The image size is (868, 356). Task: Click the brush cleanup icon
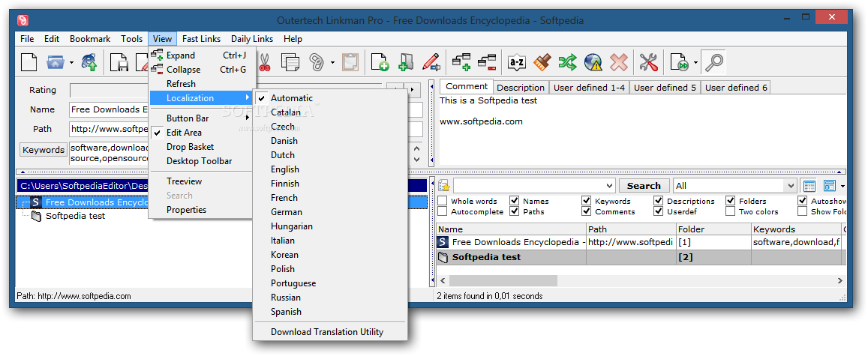[x=542, y=62]
